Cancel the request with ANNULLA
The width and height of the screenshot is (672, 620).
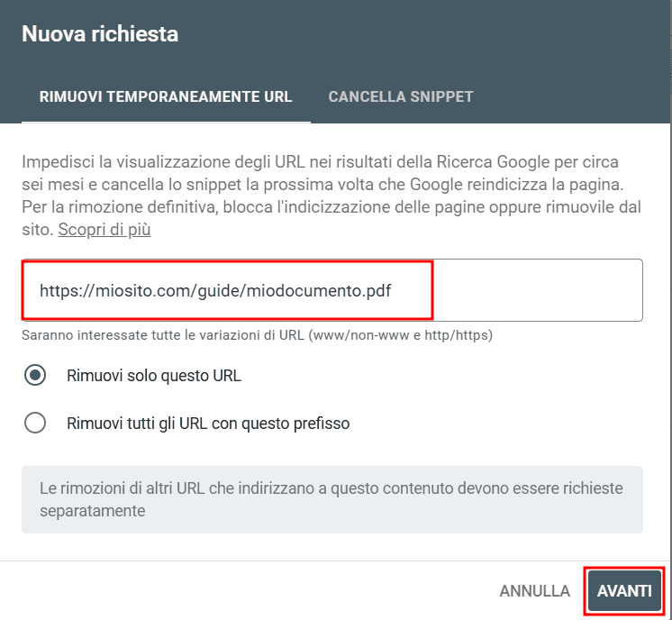534,591
